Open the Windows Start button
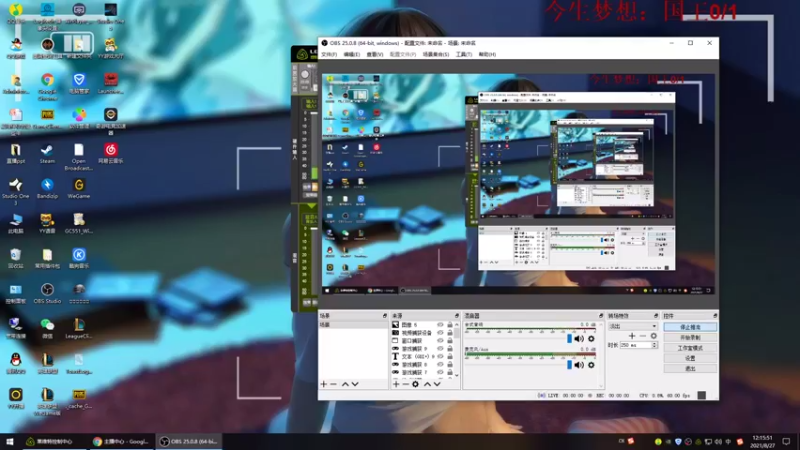Screen dimensions: 800x450 pyautogui.click(x=9, y=441)
